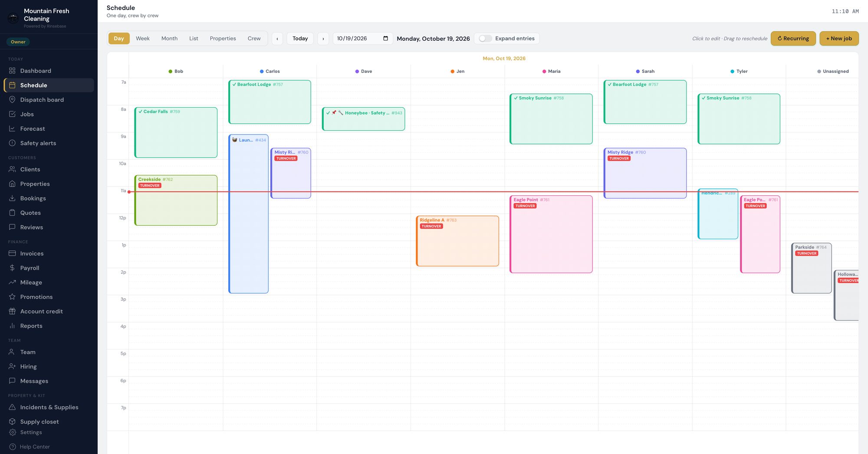This screenshot has width=868, height=454.
Task: Go to previous day arrow
Action: (x=277, y=39)
